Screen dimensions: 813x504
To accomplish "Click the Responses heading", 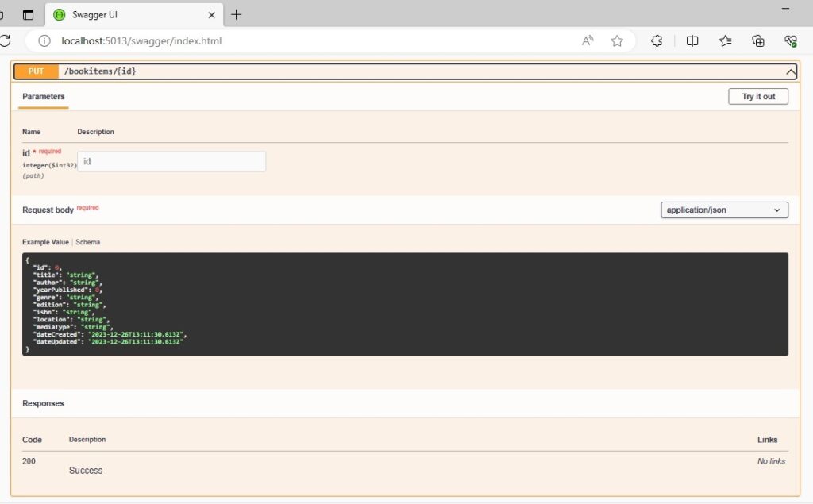I will 43,403.
